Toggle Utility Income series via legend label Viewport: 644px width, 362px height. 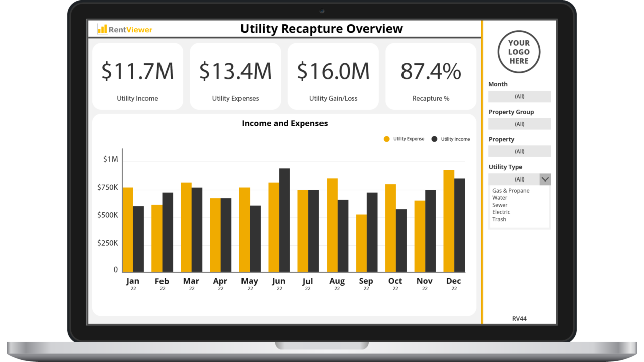pos(455,139)
